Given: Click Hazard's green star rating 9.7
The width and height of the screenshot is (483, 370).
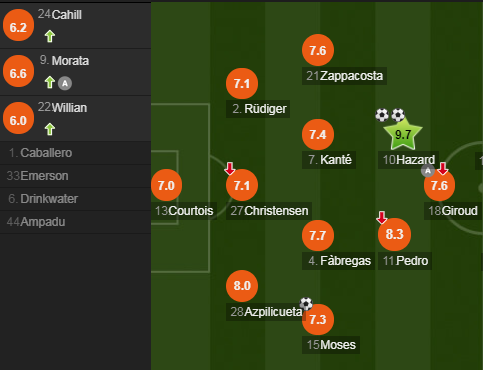Looking at the screenshot, I should [403, 135].
